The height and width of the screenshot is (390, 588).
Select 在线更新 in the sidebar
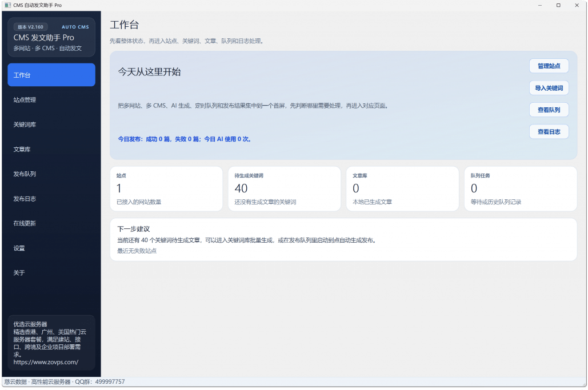tap(51, 223)
